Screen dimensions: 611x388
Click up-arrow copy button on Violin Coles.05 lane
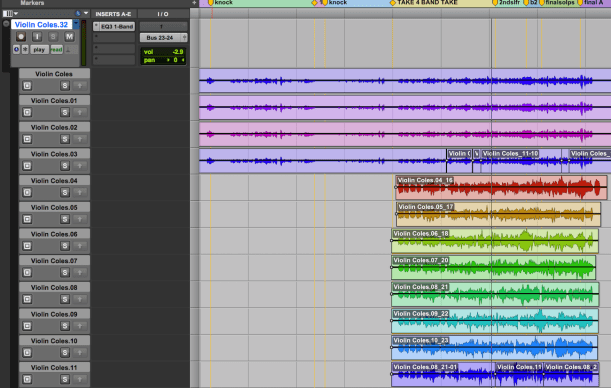(80, 219)
